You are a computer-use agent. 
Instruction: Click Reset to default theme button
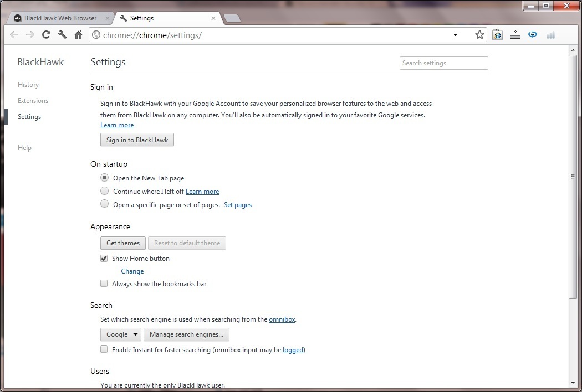(187, 243)
